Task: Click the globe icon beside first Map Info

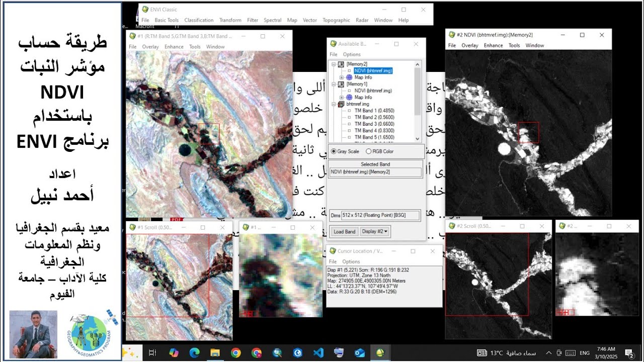Action: 349,77
